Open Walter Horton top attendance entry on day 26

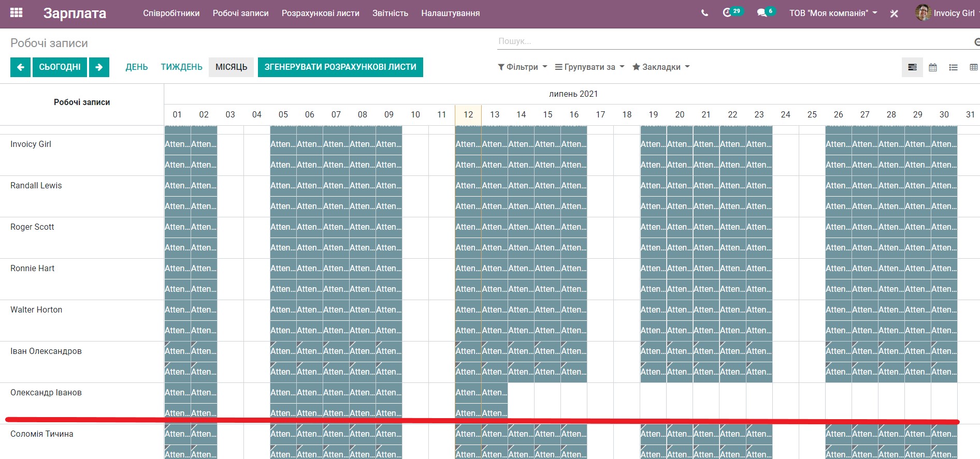point(839,310)
